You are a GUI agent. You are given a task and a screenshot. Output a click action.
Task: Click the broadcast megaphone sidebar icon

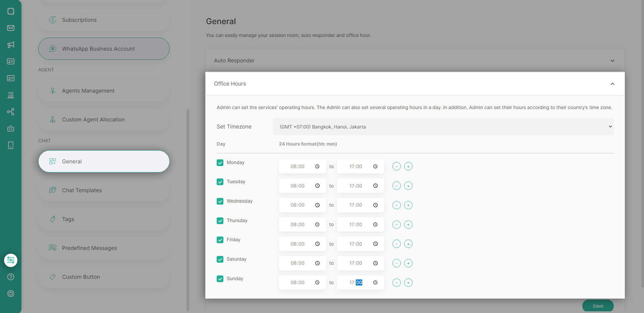pos(11,45)
